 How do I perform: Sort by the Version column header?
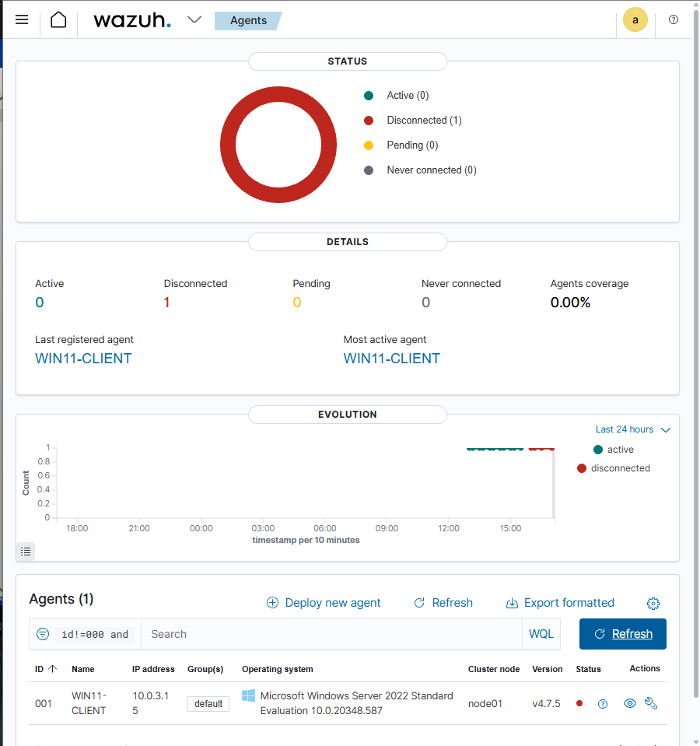547,669
